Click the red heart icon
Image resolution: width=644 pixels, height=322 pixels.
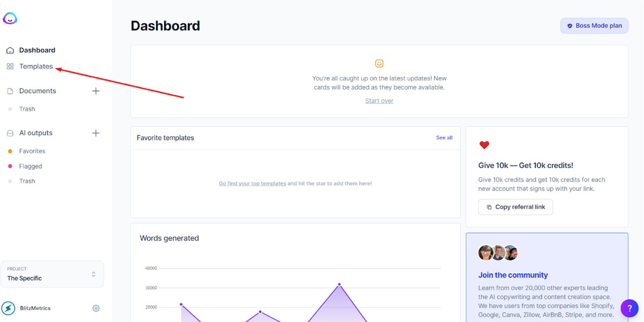tap(484, 145)
